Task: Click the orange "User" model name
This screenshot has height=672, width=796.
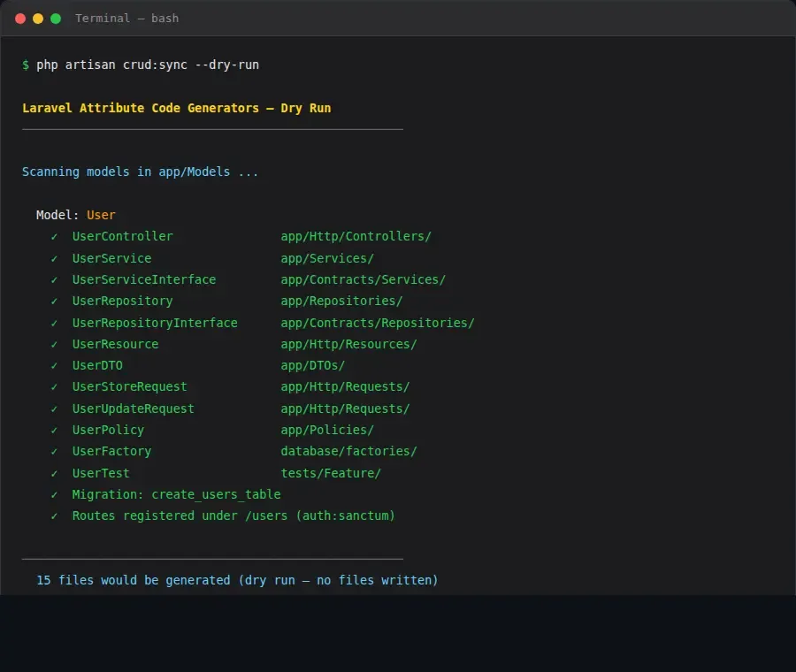Action: (101, 215)
